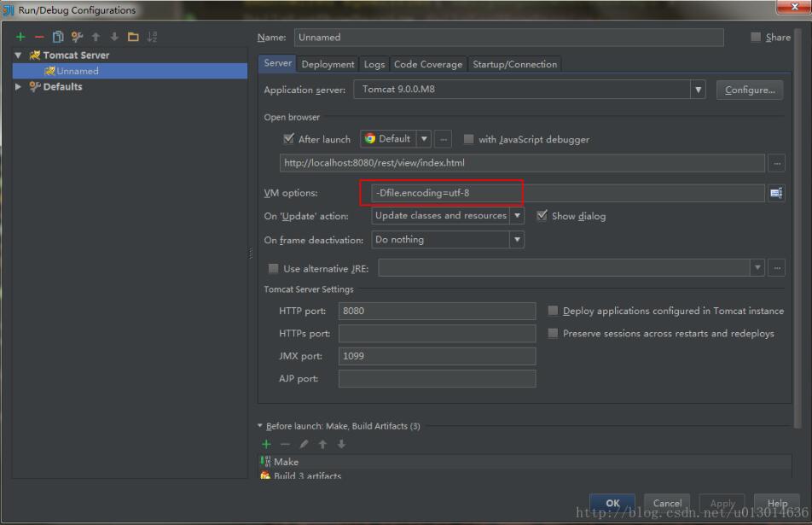
Task: Edit the HTTP port field
Action: [x=437, y=311]
